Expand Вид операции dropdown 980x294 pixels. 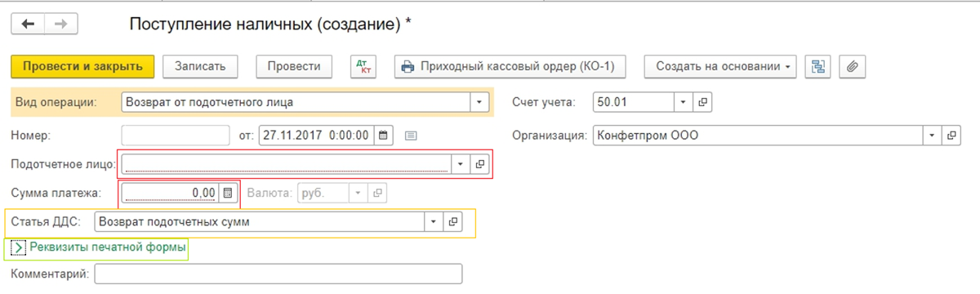tap(479, 102)
